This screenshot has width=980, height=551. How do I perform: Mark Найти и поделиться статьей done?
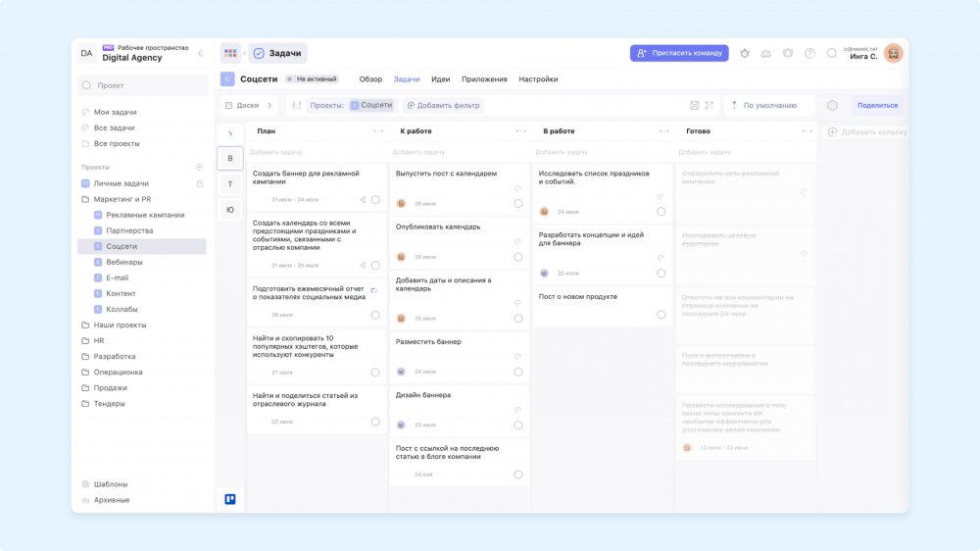click(375, 422)
